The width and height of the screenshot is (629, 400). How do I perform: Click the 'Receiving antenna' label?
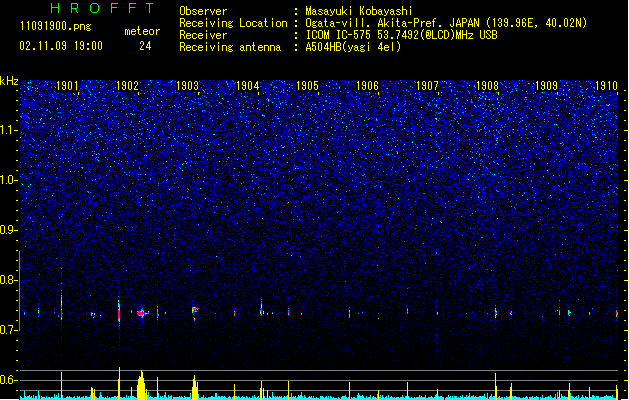tap(230, 47)
